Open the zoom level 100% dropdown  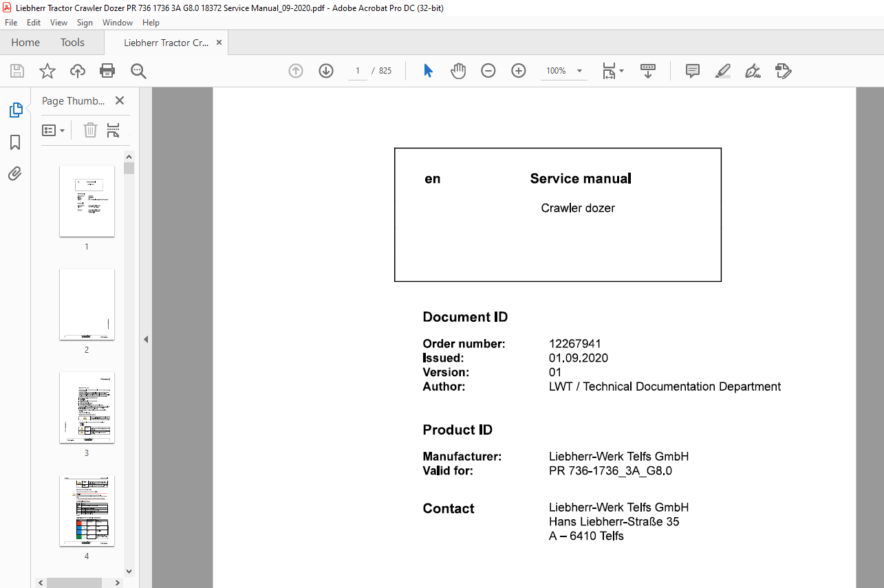point(563,71)
